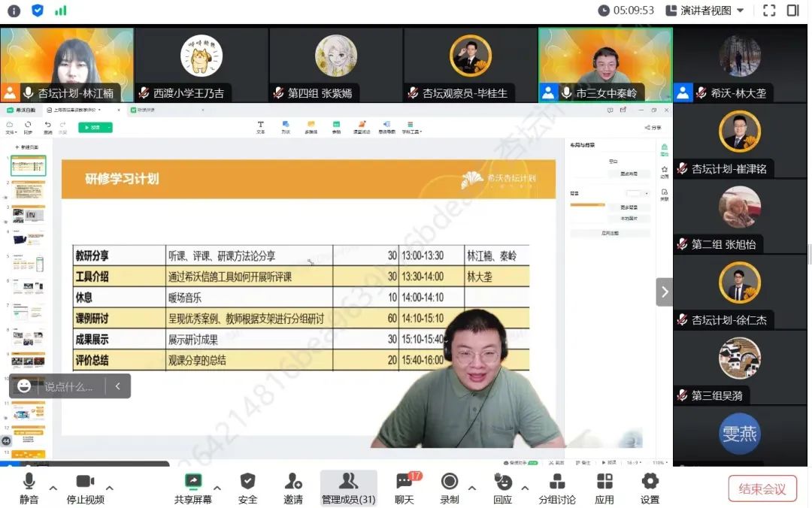Screen dimensions: 812x508
Task: Select 市三女中秦岭 speaker video tile
Action: coord(605,64)
